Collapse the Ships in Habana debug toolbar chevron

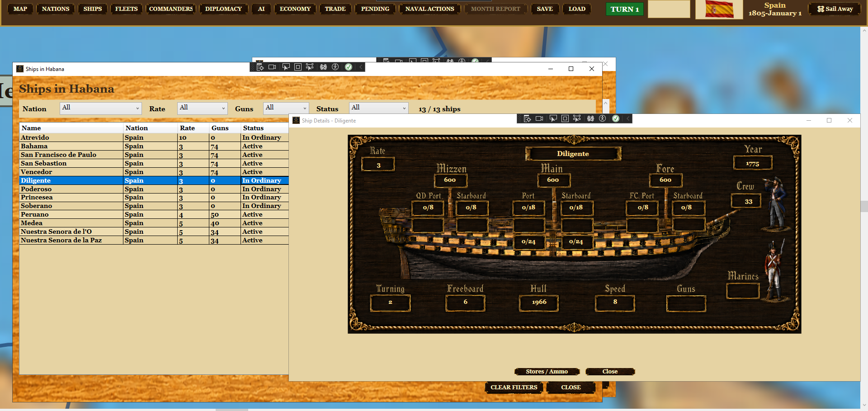pyautogui.click(x=361, y=67)
